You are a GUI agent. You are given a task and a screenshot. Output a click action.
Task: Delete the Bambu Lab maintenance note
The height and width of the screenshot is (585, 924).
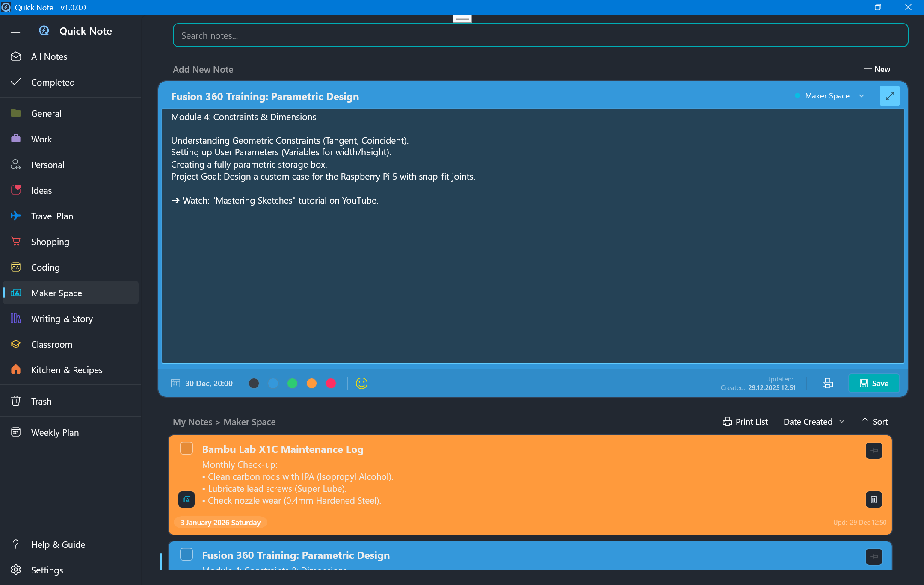[x=874, y=499]
